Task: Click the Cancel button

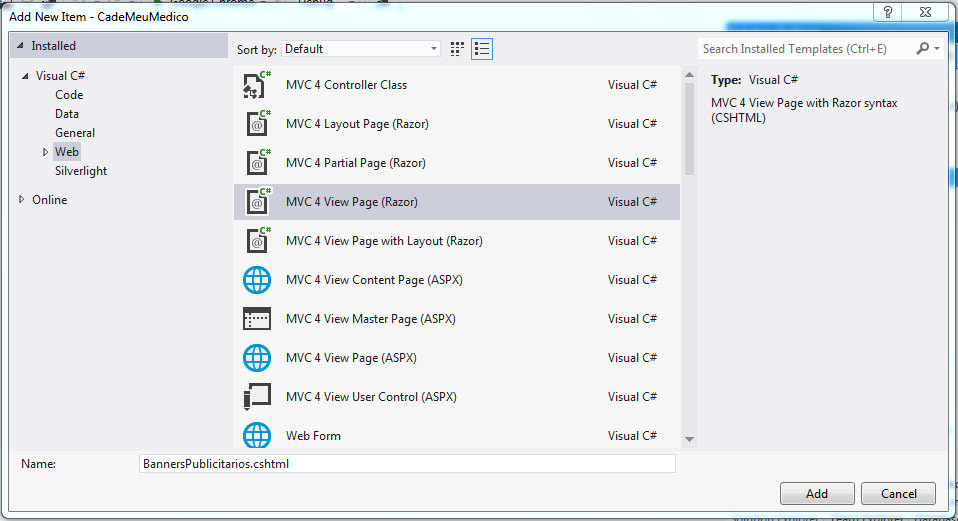Action: [898, 494]
